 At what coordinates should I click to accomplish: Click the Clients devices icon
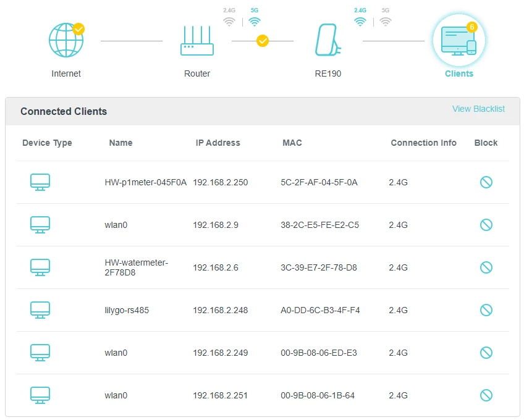click(x=458, y=41)
